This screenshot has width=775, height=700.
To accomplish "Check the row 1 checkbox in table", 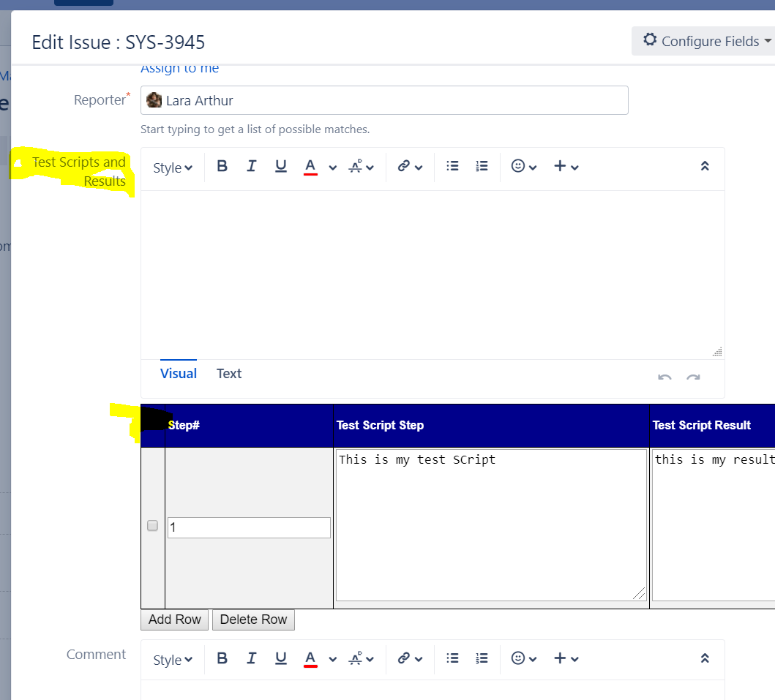I will [152, 525].
